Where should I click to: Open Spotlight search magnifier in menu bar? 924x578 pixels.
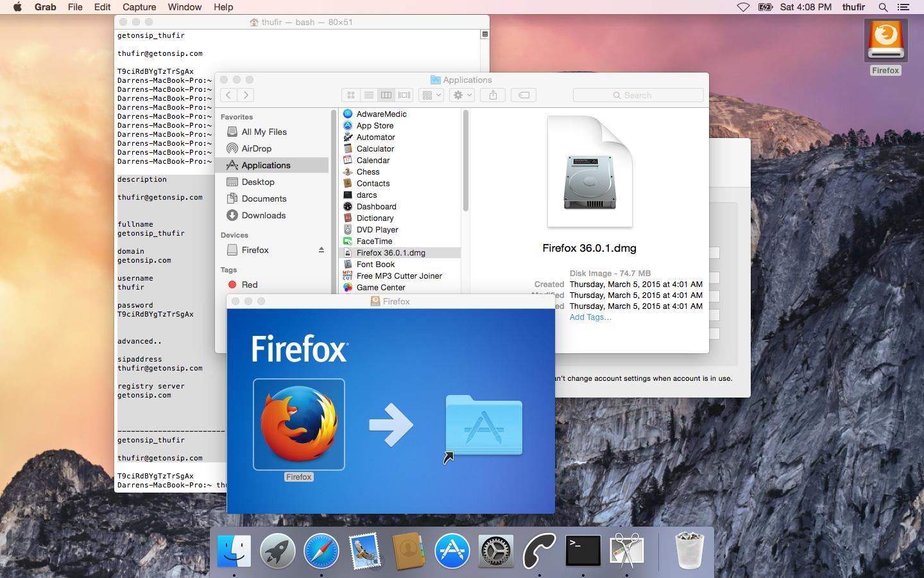click(x=883, y=7)
